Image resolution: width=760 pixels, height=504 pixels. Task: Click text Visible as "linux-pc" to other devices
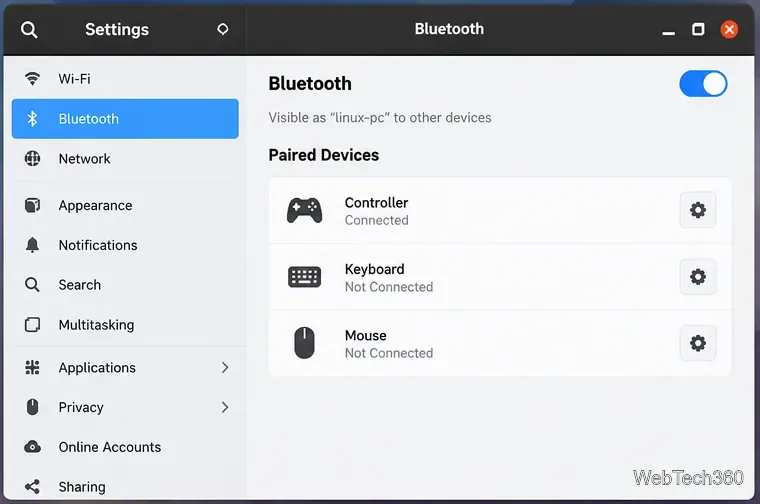click(380, 118)
